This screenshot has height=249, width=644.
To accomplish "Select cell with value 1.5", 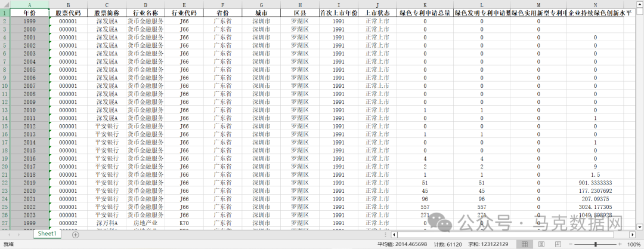I will pyautogui.click(x=595, y=174).
